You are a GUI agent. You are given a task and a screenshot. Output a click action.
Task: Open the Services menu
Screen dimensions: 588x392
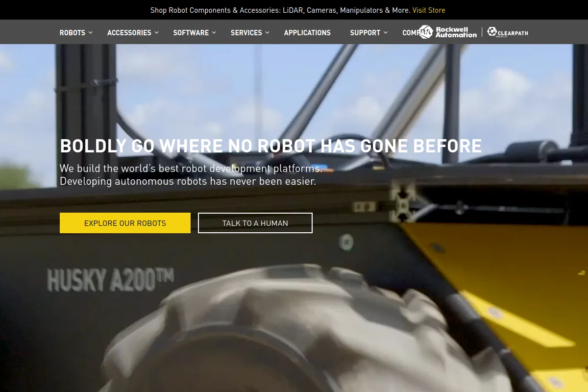(x=246, y=33)
